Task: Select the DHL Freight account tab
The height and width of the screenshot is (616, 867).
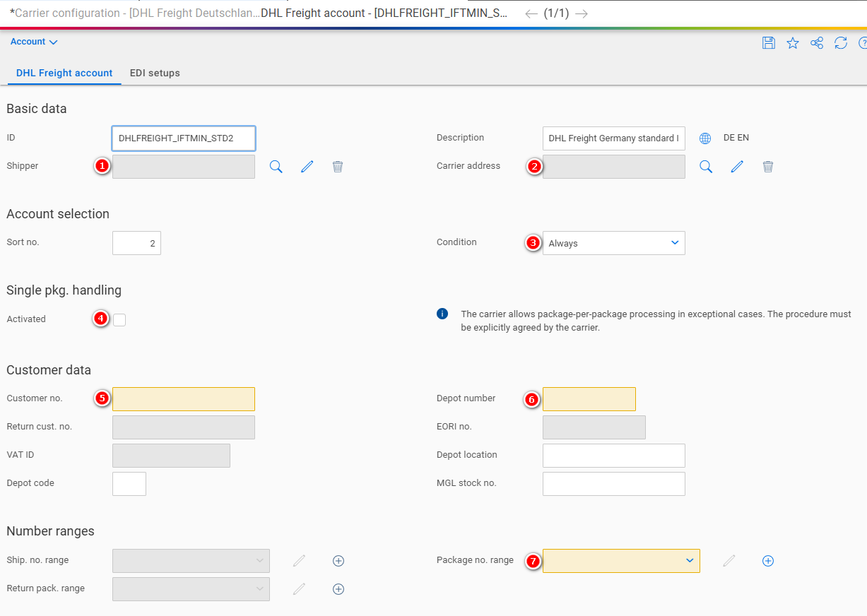Action: coord(64,73)
